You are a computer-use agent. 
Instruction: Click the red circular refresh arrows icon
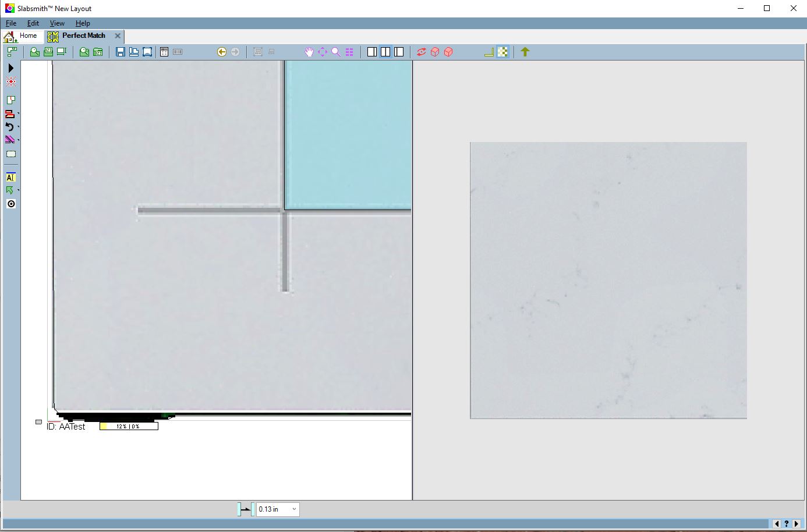pos(422,52)
